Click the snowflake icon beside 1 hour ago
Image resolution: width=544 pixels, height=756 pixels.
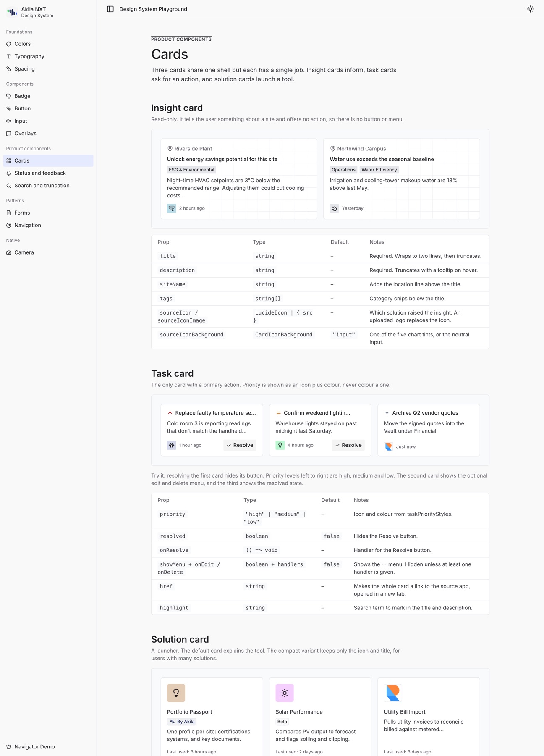172,445
